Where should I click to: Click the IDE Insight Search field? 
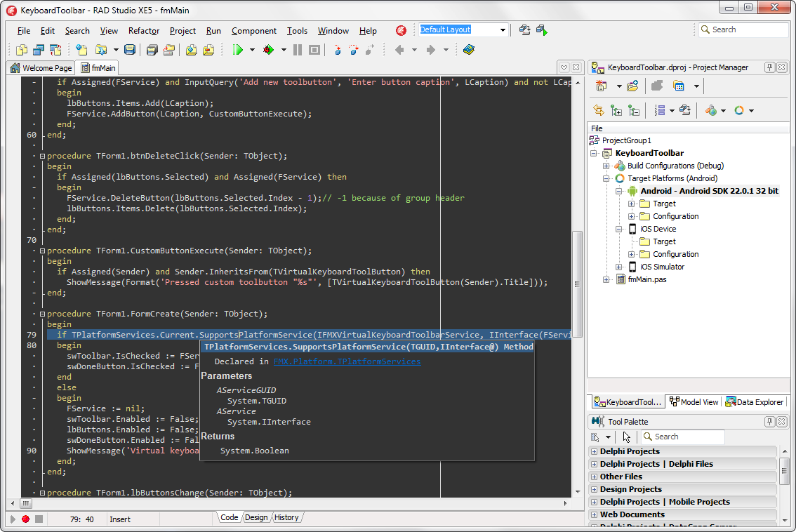pos(744,29)
